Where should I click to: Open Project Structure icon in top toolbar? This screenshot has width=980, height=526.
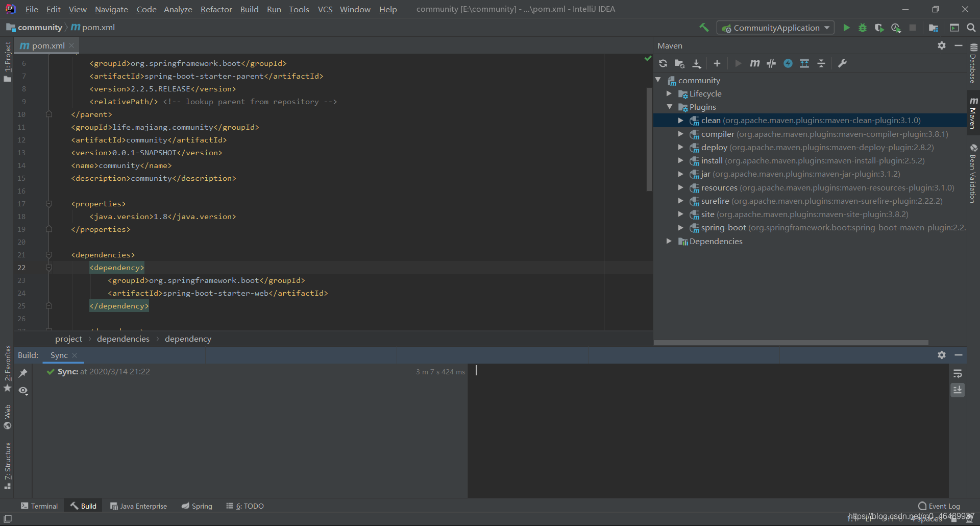tap(934, 28)
